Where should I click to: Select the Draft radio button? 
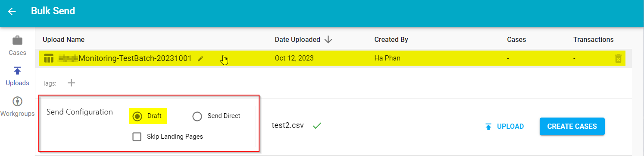pos(138,116)
